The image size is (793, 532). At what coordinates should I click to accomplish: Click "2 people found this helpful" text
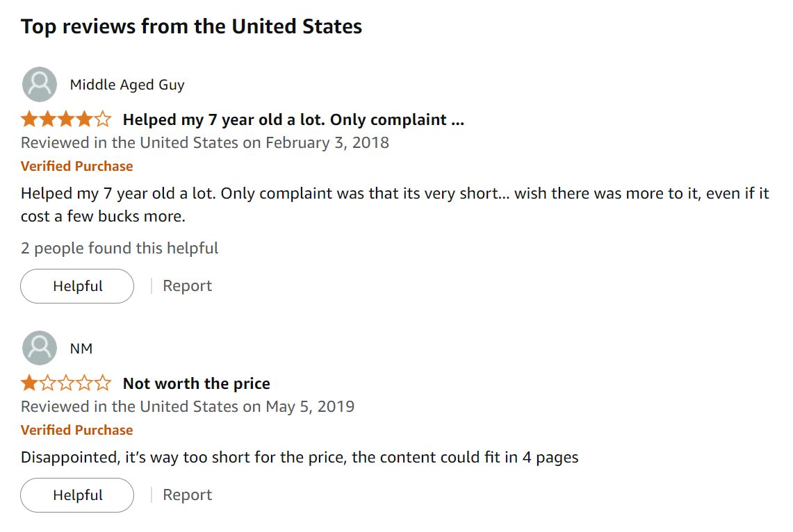(120, 249)
